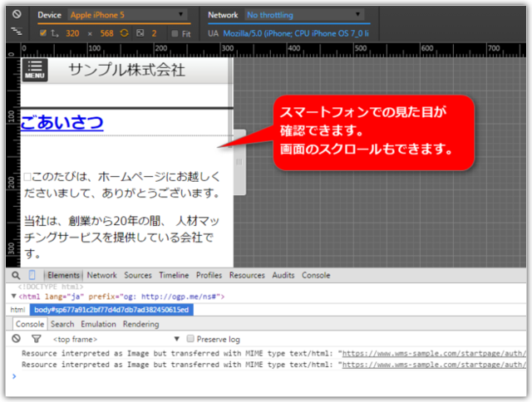Open the MENU hamburger icon on page

(34, 70)
